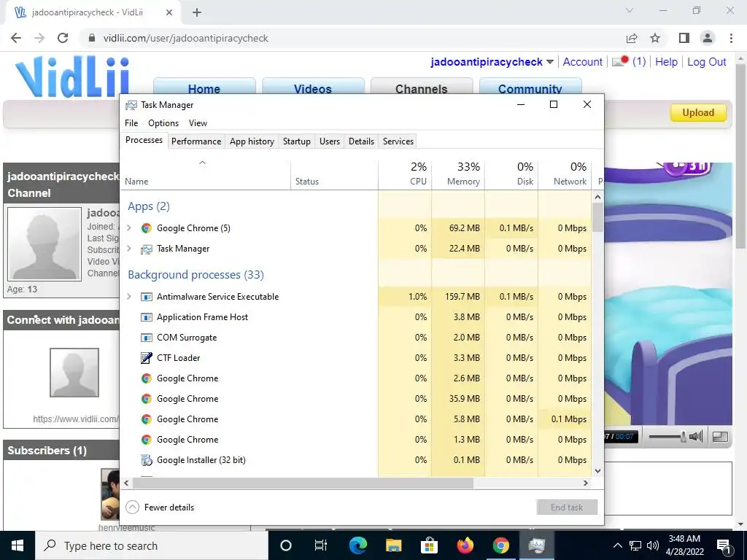Screen dimensions: 747x560
Task: Switch to the Details tab
Action: click(361, 141)
